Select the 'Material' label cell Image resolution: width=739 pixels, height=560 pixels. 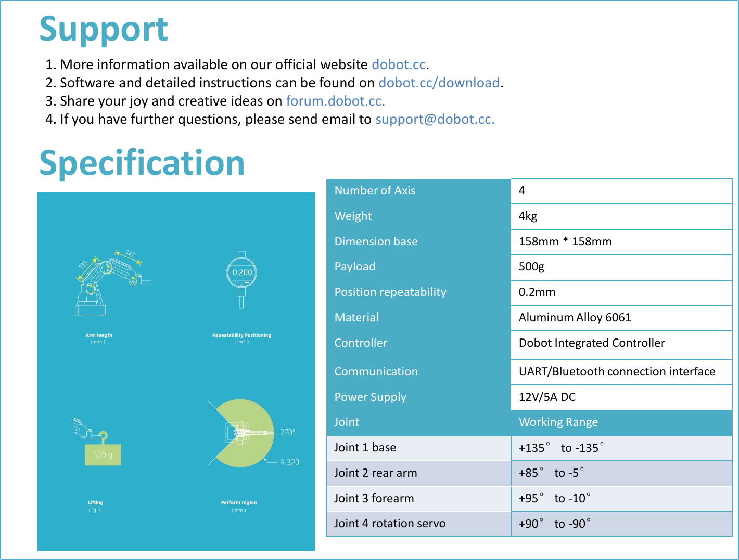[x=419, y=318]
